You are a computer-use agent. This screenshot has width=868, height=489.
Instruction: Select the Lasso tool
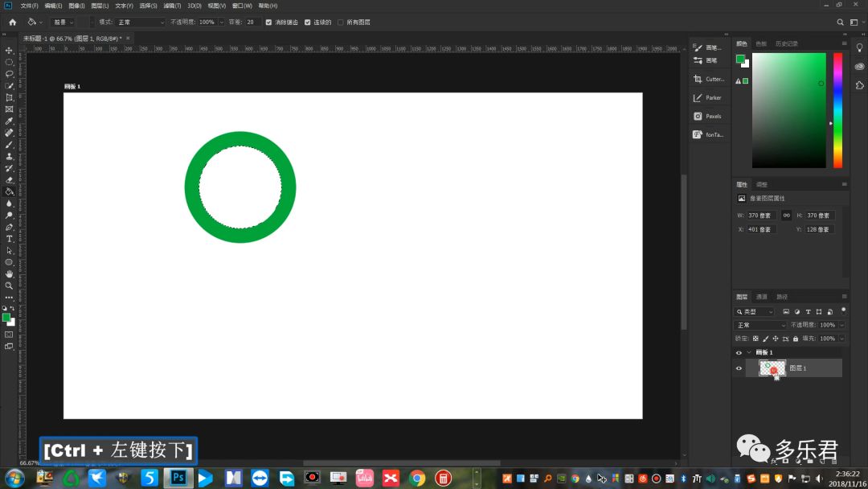coord(9,73)
